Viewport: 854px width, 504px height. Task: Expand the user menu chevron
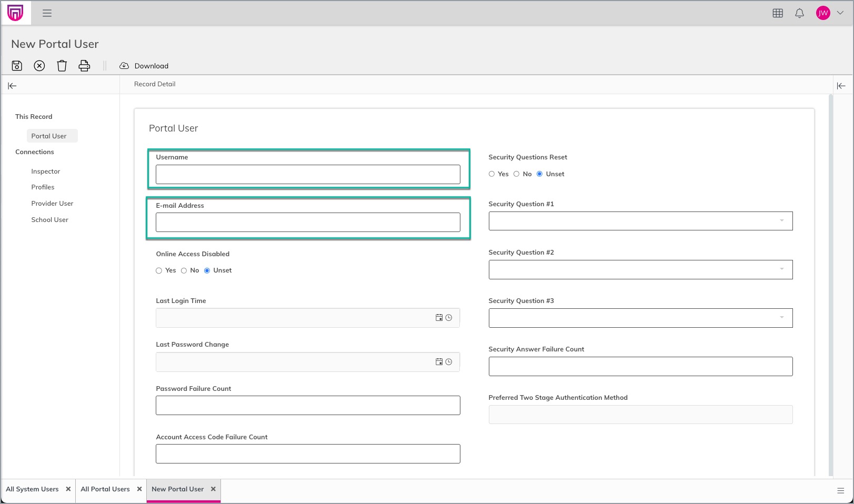(x=840, y=13)
